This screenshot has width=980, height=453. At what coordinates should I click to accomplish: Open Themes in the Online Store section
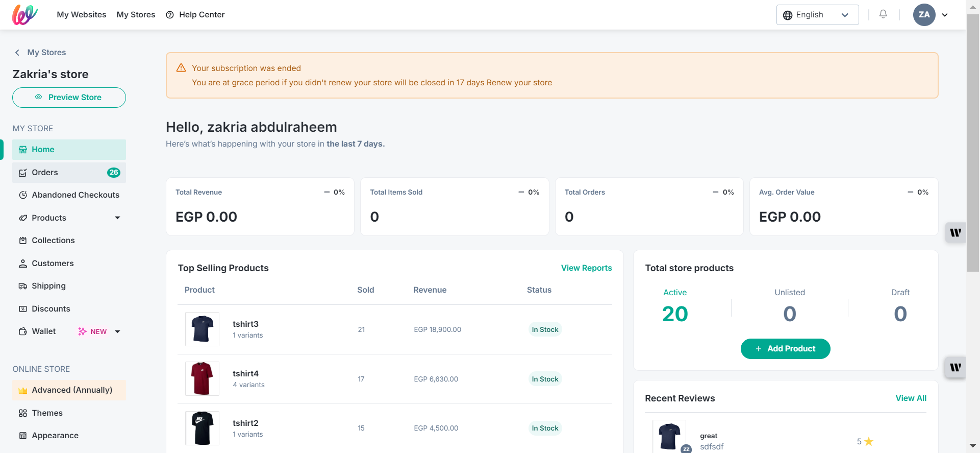click(47, 413)
